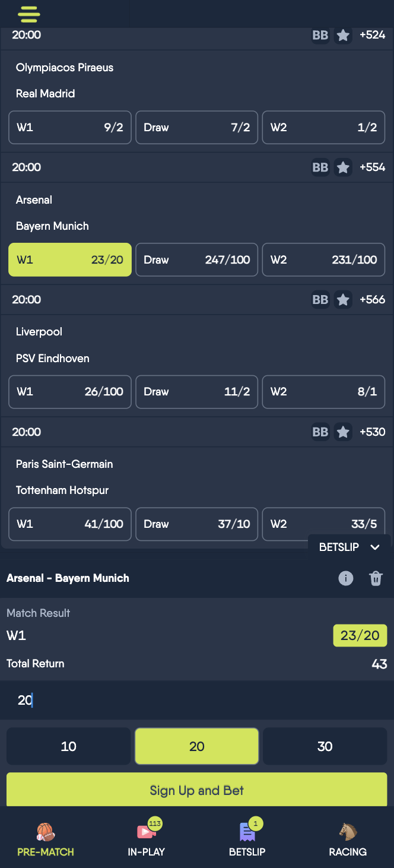Switch to the BETSLIP tab
This screenshot has height=868, width=394.
tap(247, 837)
